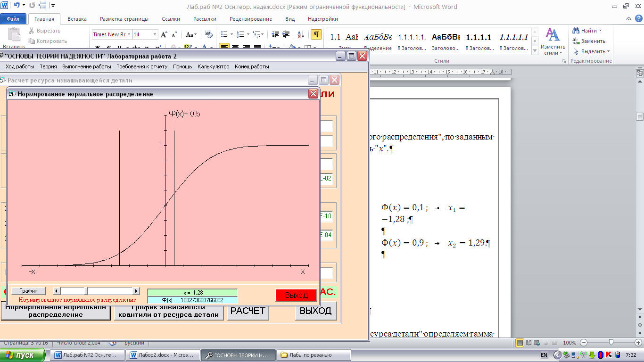Select the Выделение style in the gallery

tap(378, 41)
